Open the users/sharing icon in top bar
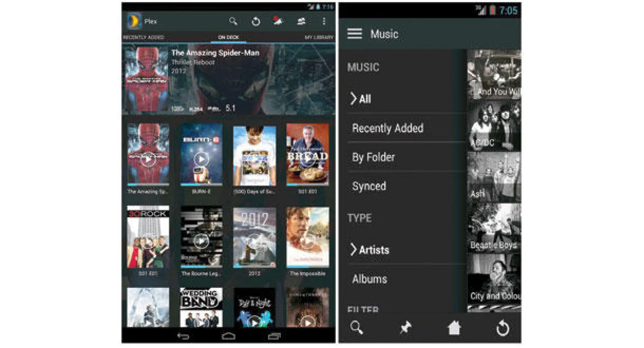Image resolution: width=644 pixels, height=348 pixels. (x=301, y=21)
